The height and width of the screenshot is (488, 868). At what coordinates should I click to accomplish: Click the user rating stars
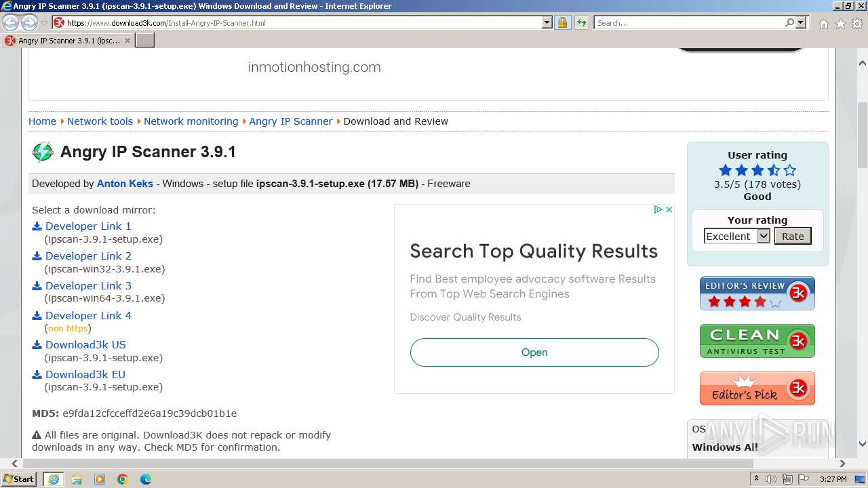tap(757, 170)
